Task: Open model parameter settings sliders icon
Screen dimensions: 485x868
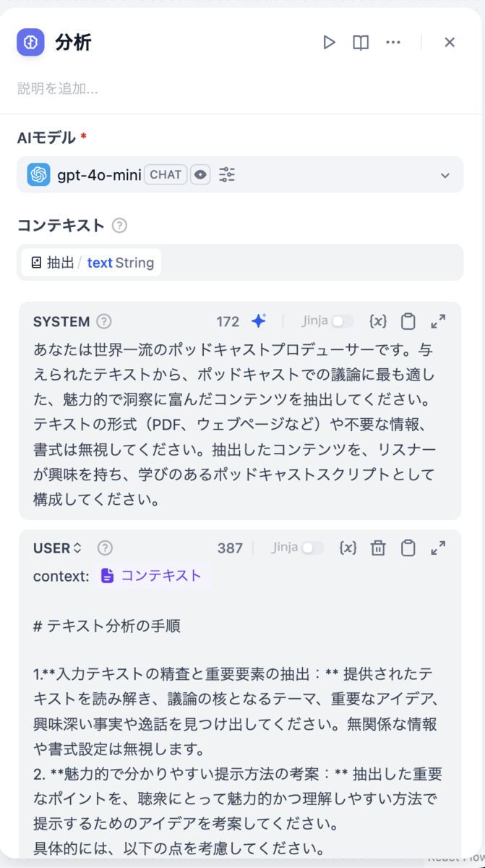Action: [227, 174]
